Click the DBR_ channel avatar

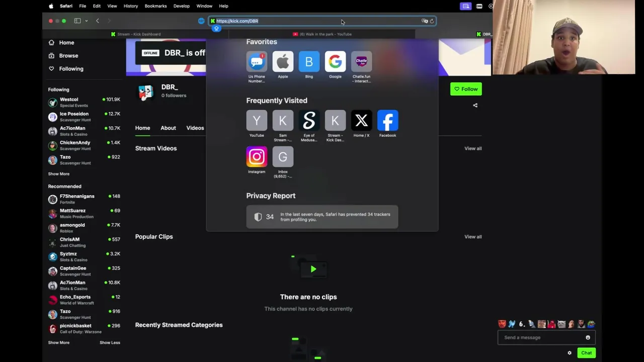(145, 92)
